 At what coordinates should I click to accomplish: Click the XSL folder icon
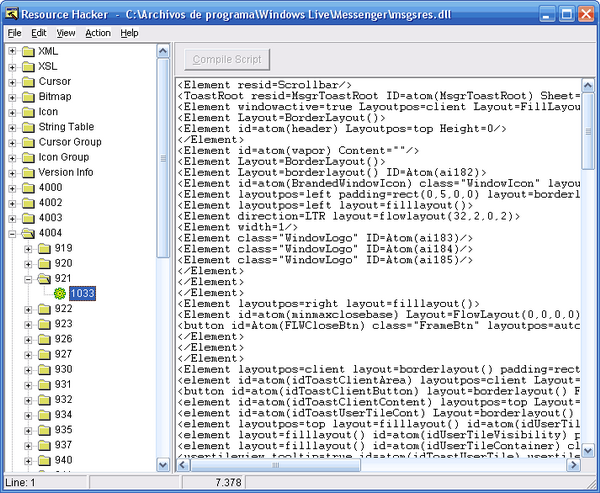coord(28,67)
